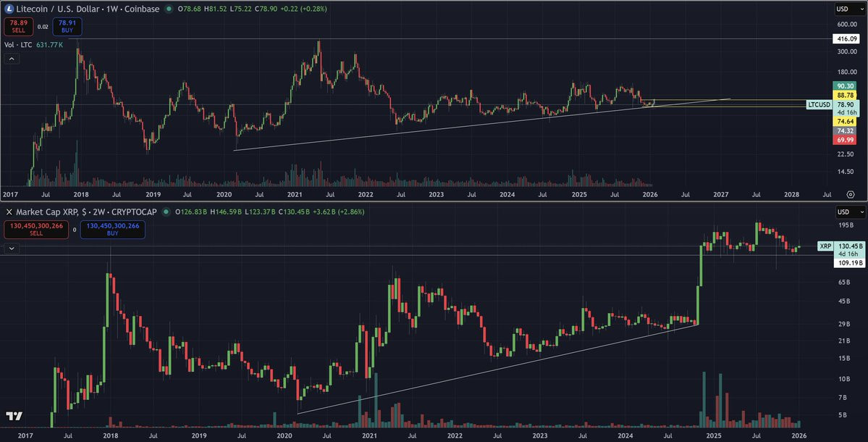Click the 130,450,300,266 BUY button
868x442 pixels.
click(113, 230)
